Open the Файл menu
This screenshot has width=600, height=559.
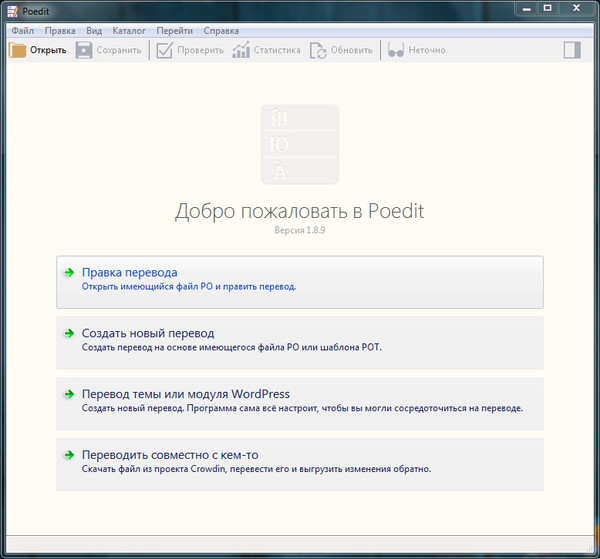coord(23,31)
